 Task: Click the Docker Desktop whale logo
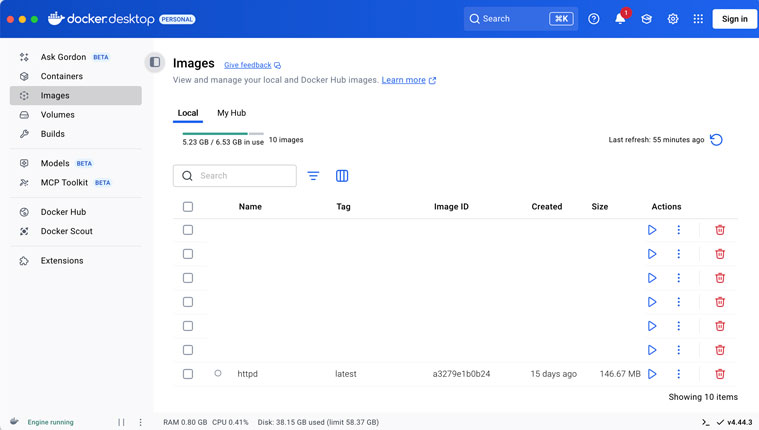56,18
